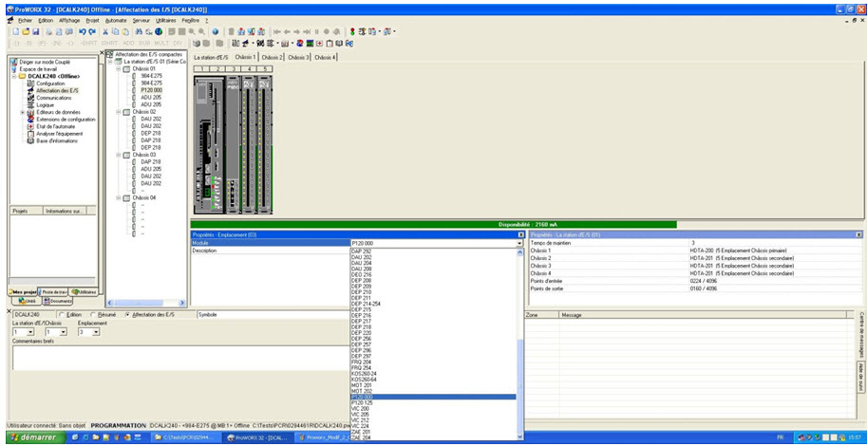
Task: Click the C:\Tests taskbar folder button
Action: click(x=186, y=437)
